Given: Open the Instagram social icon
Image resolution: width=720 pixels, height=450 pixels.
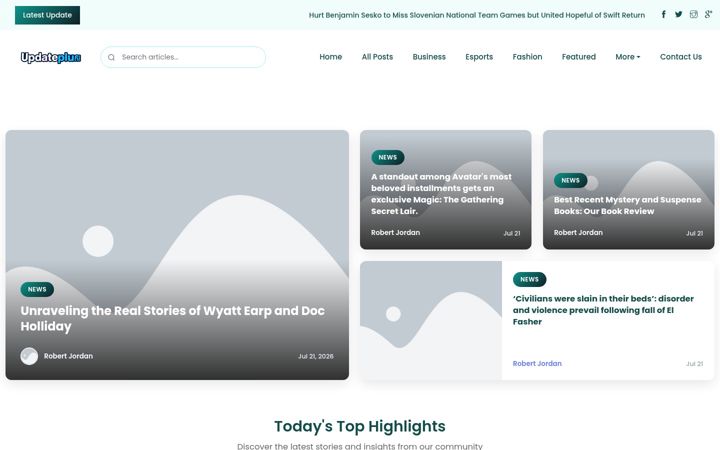Looking at the screenshot, I should pos(693,15).
